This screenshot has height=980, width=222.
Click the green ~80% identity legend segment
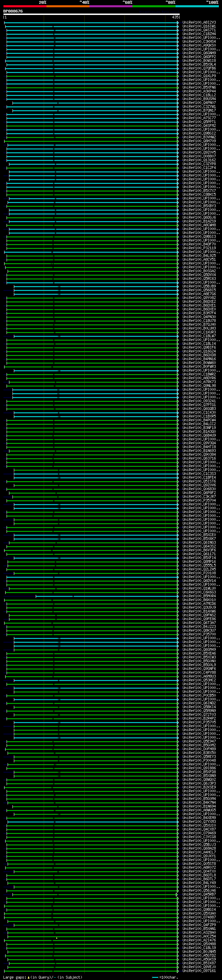click(154, 6)
